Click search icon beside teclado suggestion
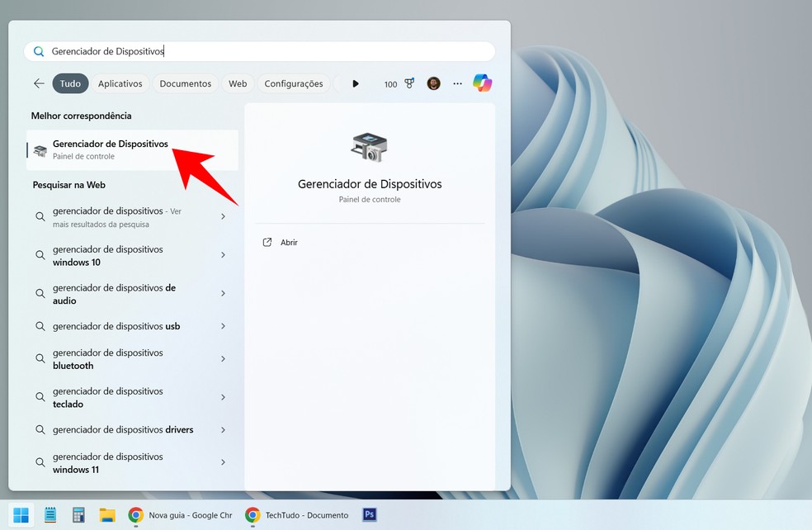Image resolution: width=812 pixels, height=530 pixels. tap(40, 397)
